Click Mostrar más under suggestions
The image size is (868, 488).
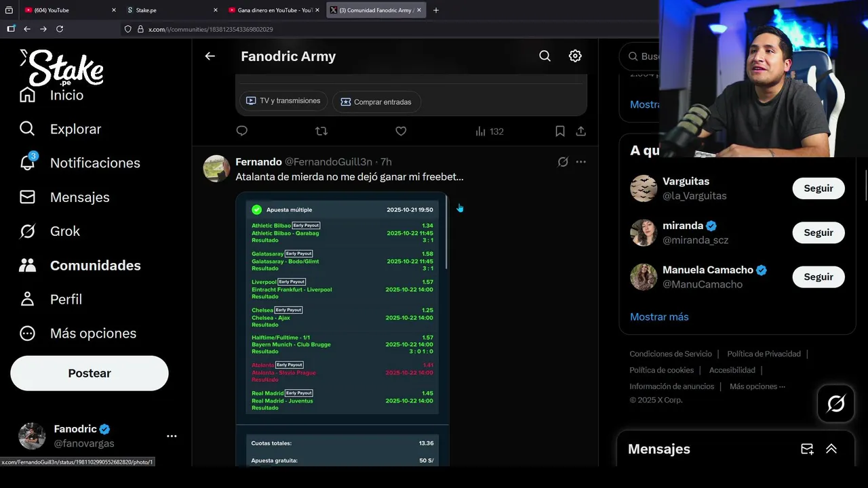point(659,317)
